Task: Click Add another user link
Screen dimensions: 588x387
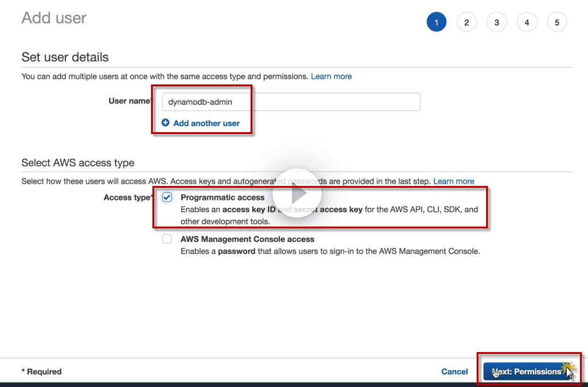Action: 206,123
